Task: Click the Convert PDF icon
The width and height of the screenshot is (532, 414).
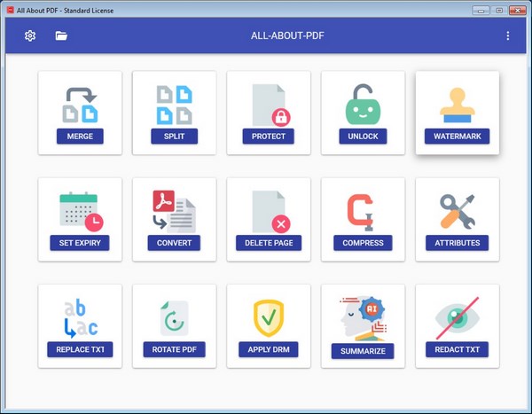Action: pos(174,211)
